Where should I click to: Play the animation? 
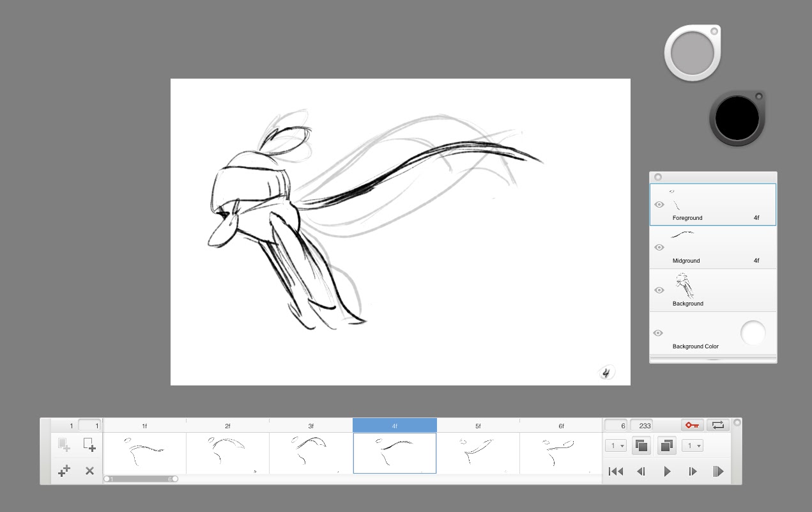click(667, 471)
